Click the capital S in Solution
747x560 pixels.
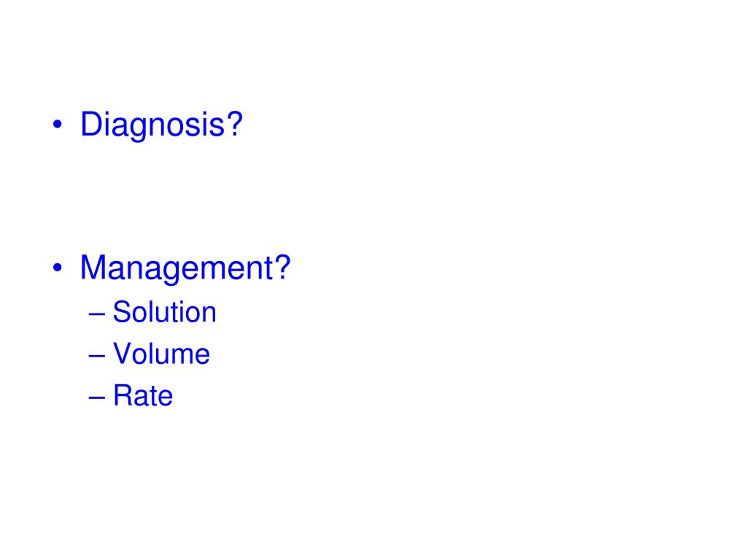[122, 312]
